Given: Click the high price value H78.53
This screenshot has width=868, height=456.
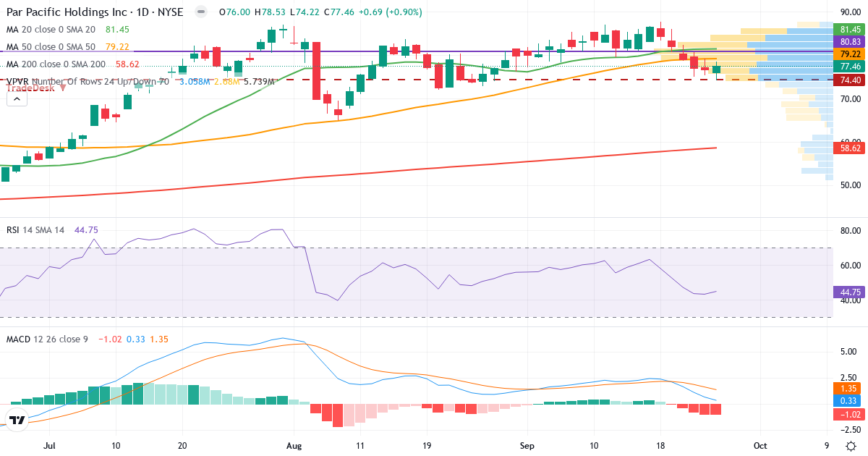Looking at the screenshot, I should pos(269,12).
